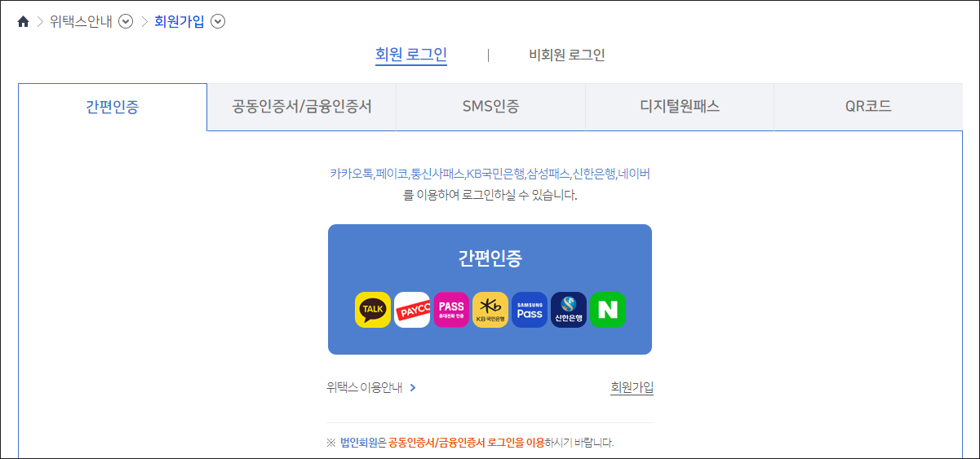Open the 회원가입 breadcrumb item

[x=179, y=22]
